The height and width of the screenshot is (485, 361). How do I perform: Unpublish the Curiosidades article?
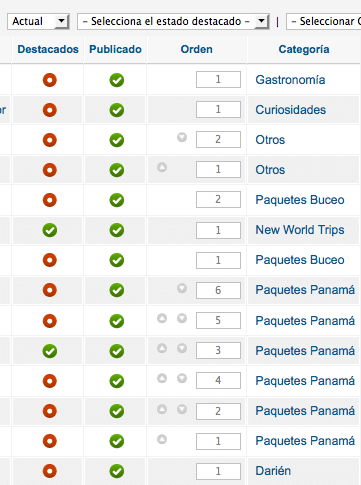click(x=117, y=110)
